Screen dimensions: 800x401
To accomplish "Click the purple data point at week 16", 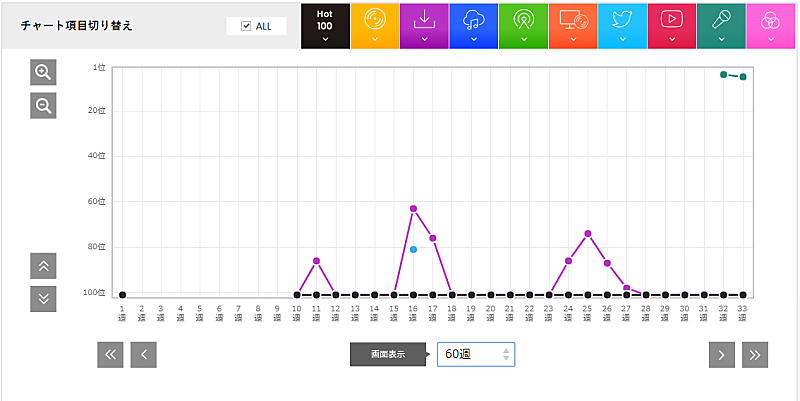I will coord(413,208).
